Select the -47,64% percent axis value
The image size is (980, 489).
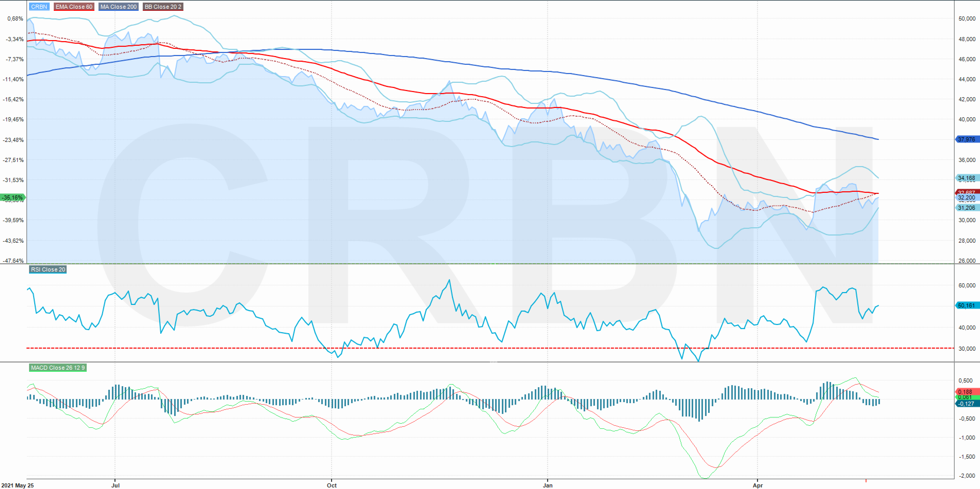coord(13,261)
